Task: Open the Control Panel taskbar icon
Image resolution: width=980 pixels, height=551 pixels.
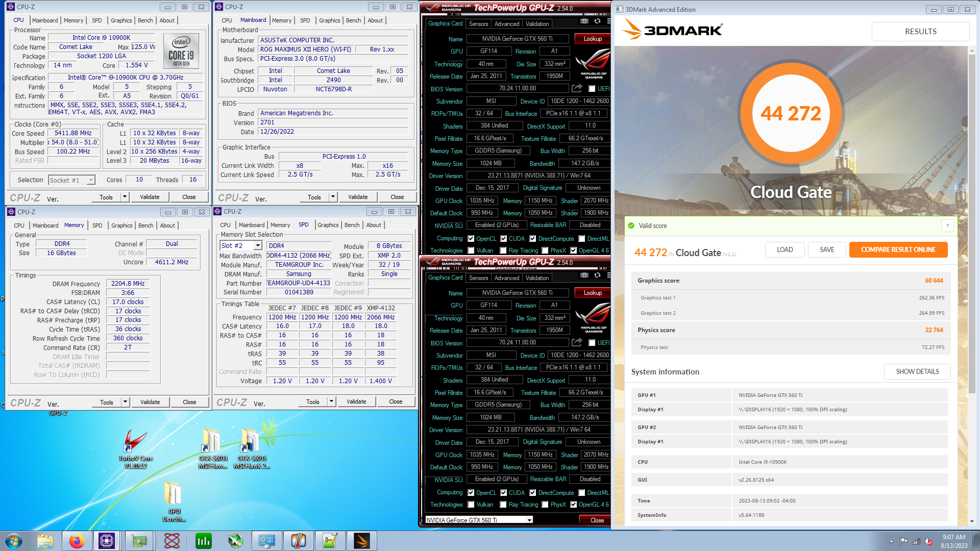Action: (x=267, y=541)
